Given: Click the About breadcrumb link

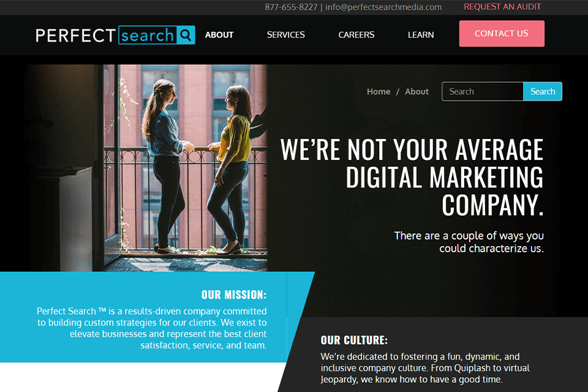Looking at the screenshot, I should tap(417, 91).
